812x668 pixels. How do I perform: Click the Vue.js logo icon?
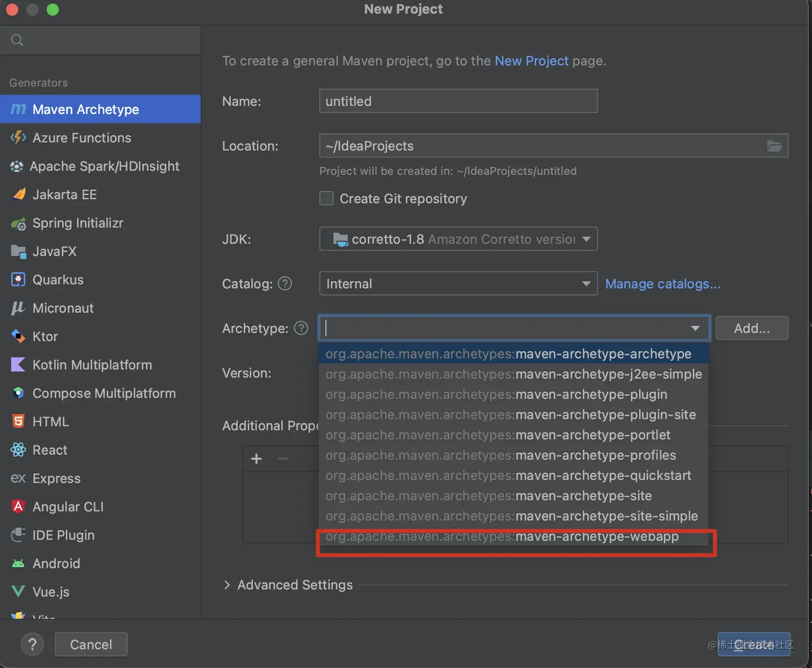18,591
